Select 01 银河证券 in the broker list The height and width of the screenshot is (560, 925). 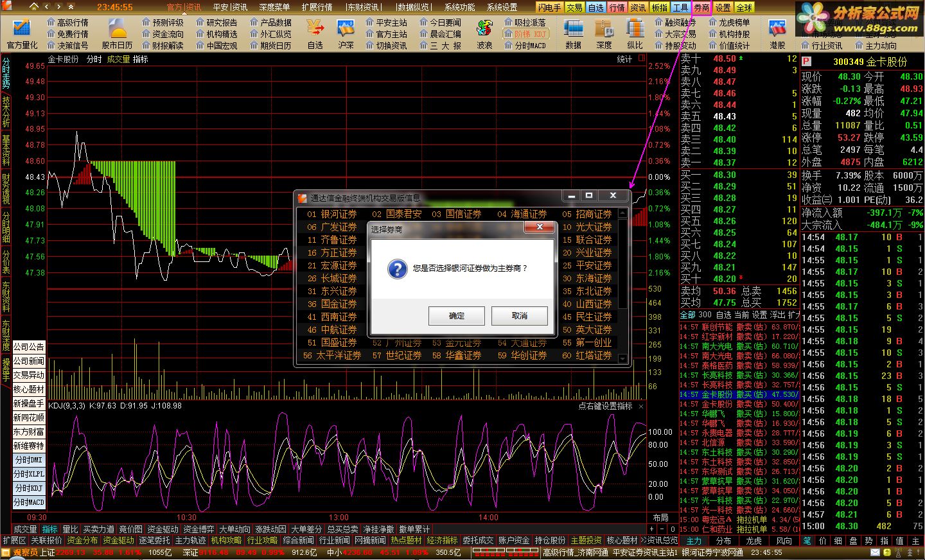click(331, 214)
